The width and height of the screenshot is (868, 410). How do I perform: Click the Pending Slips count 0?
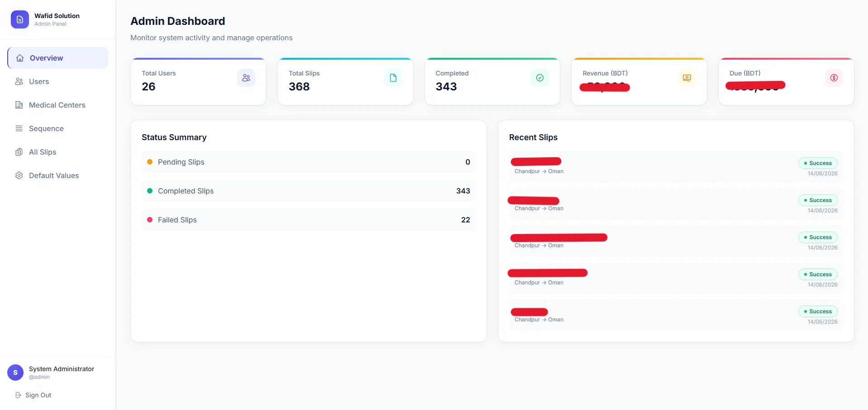point(467,162)
